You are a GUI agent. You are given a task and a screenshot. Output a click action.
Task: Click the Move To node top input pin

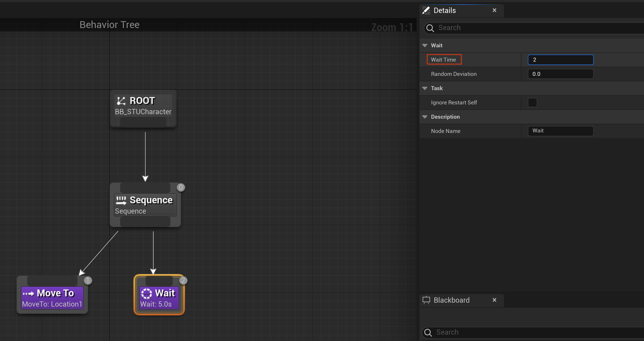[52, 281]
